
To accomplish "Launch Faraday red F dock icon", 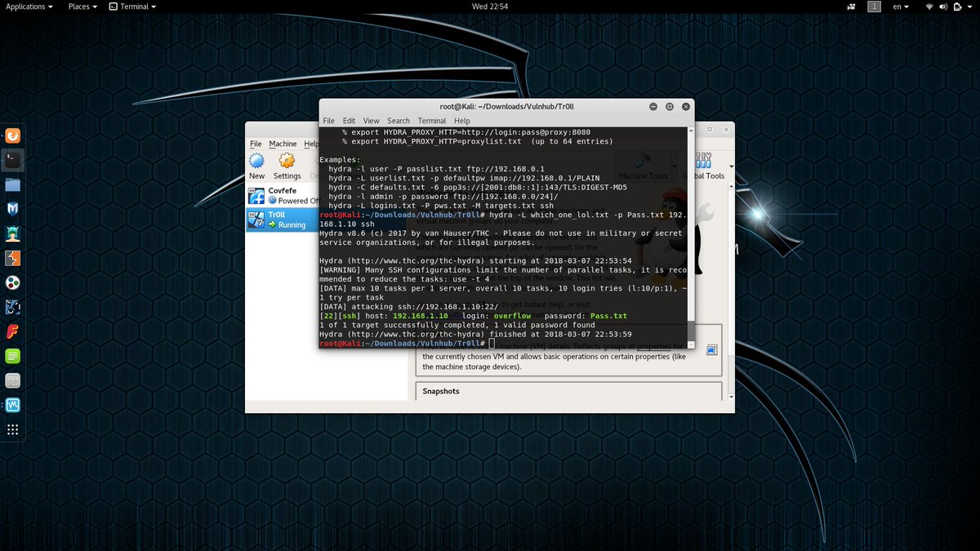I will [x=13, y=331].
